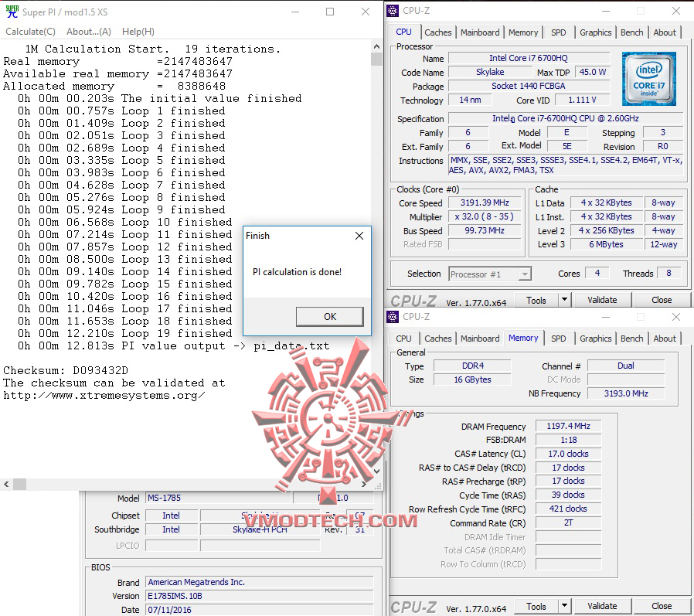Click the Super PI app icon in title bar
The height and width of the screenshot is (616, 694).
coord(12,12)
